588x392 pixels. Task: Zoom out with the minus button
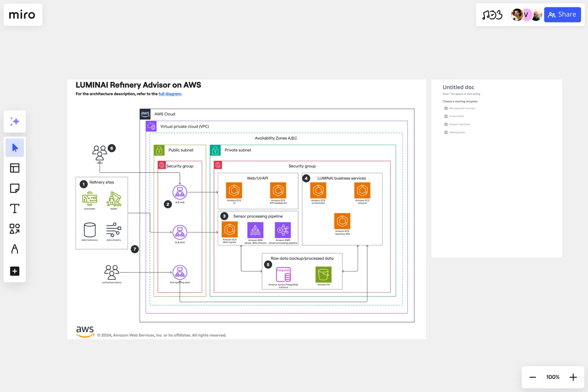click(532, 377)
